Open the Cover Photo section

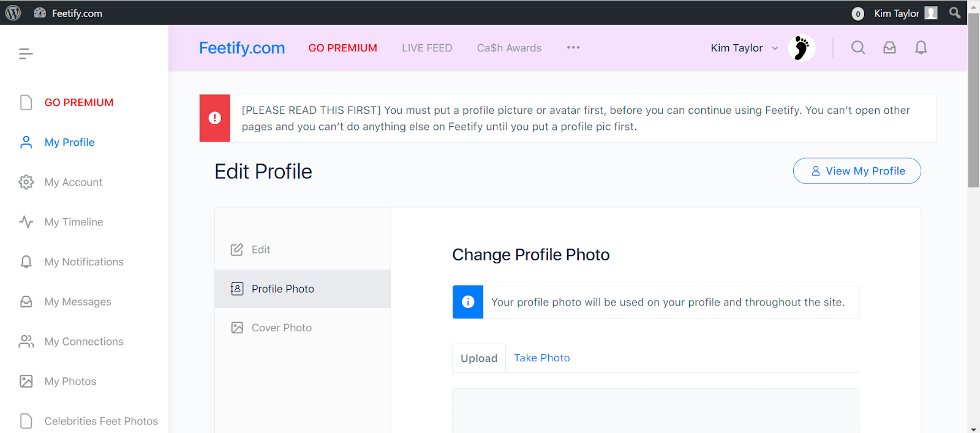(x=303, y=328)
